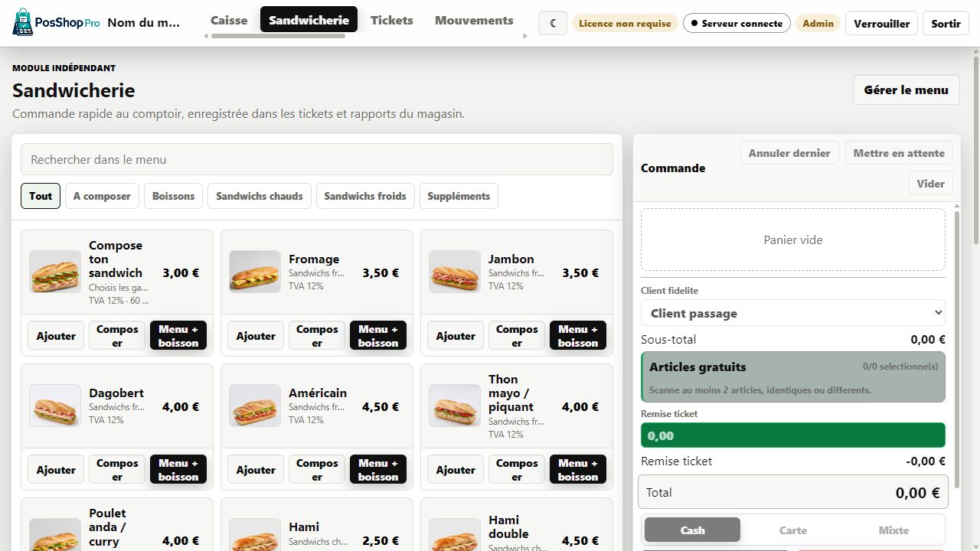The height and width of the screenshot is (551, 980).
Task: Filter menu by A composer
Action: [x=102, y=196]
